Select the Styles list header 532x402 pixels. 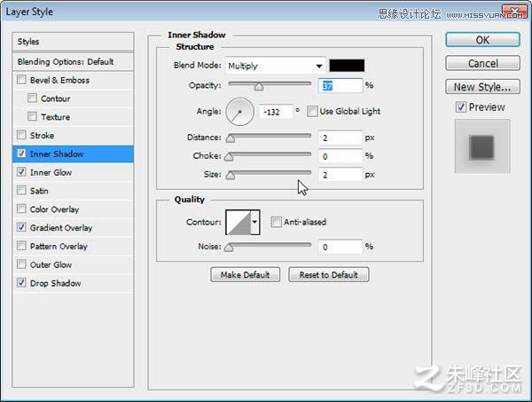coord(73,42)
